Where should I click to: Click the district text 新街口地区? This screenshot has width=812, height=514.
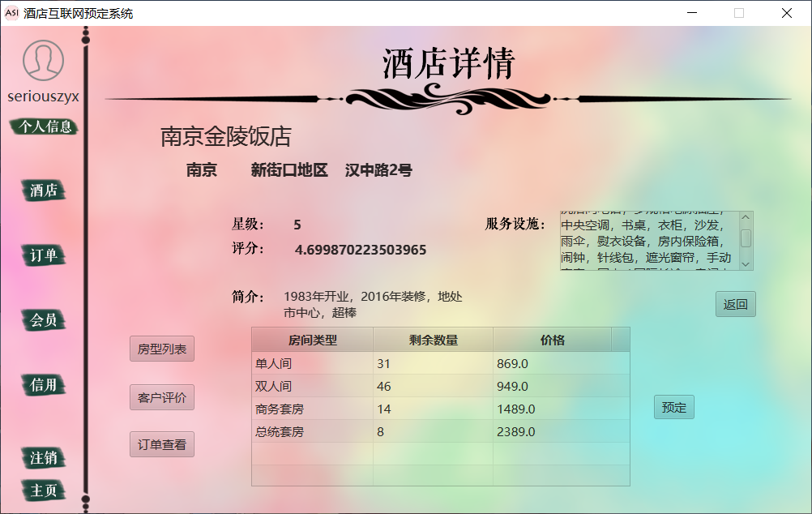click(x=289, y=170)
